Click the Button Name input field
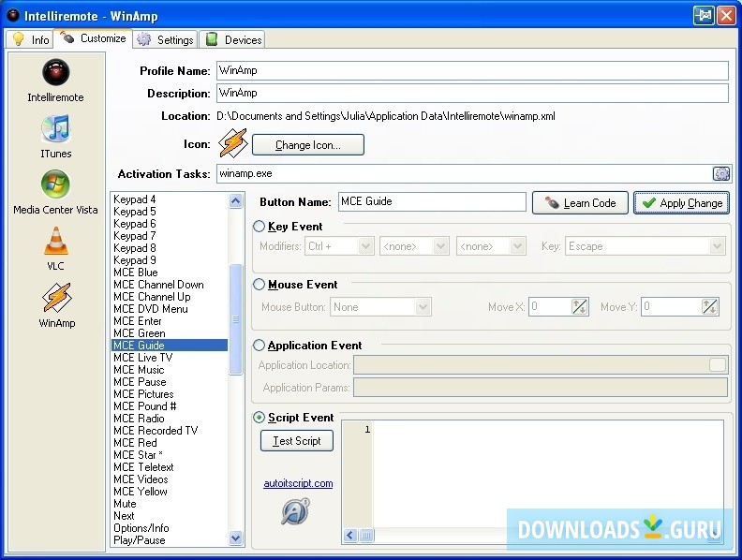742x560 pixels. coord(432,201)
